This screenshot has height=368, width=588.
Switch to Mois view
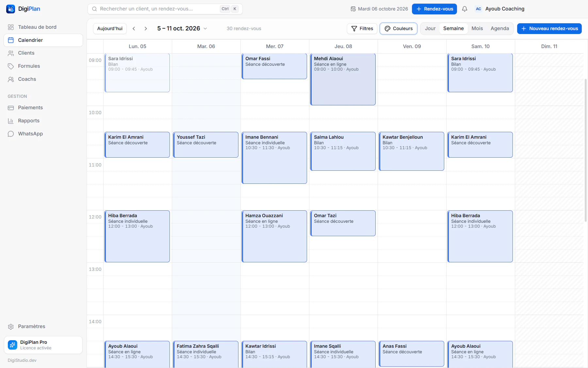[477, 28]
